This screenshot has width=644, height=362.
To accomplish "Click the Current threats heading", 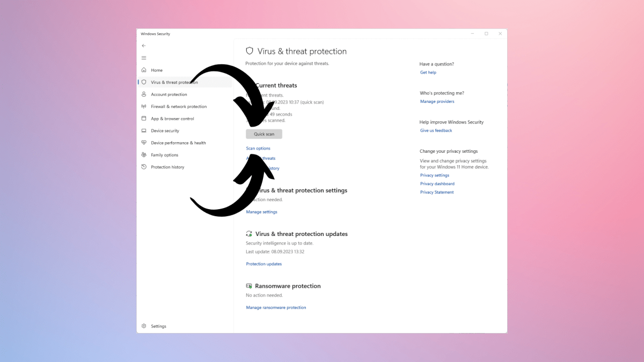I will click(276, 85).
